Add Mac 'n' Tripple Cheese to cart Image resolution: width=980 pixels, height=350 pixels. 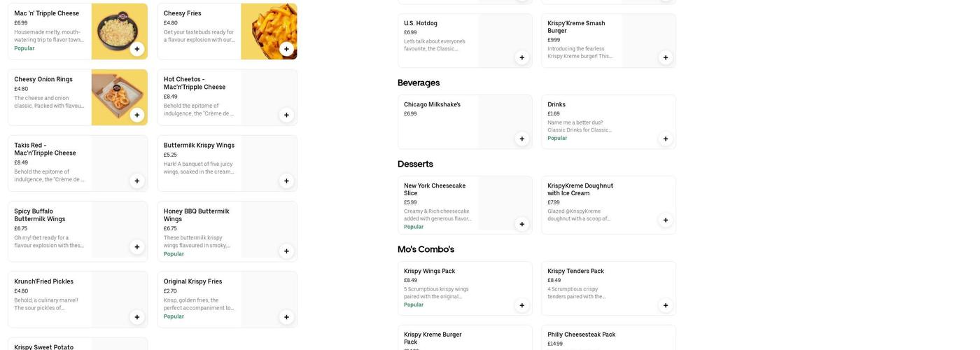point(136,49)
